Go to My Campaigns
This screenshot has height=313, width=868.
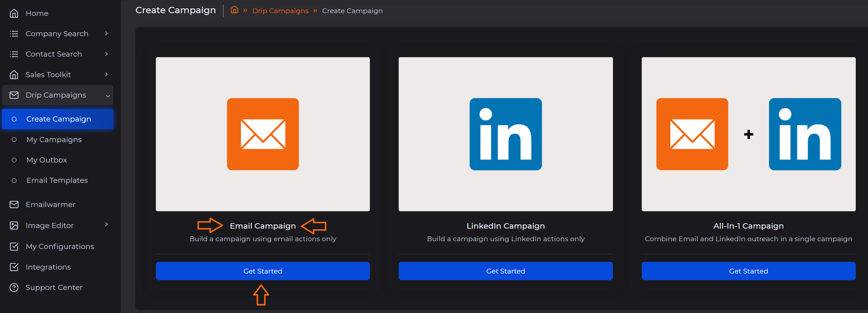(58, 140)
